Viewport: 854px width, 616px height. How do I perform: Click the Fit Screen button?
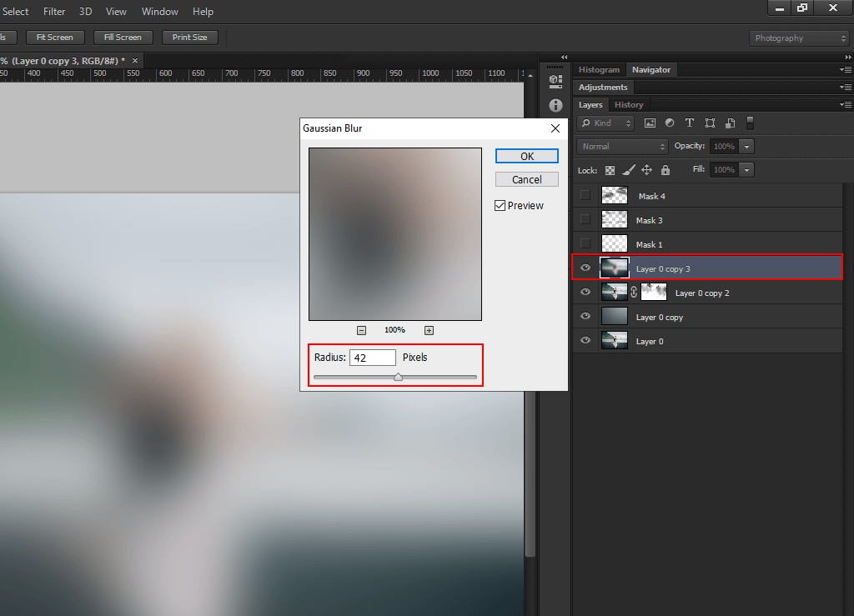(55, 37)
